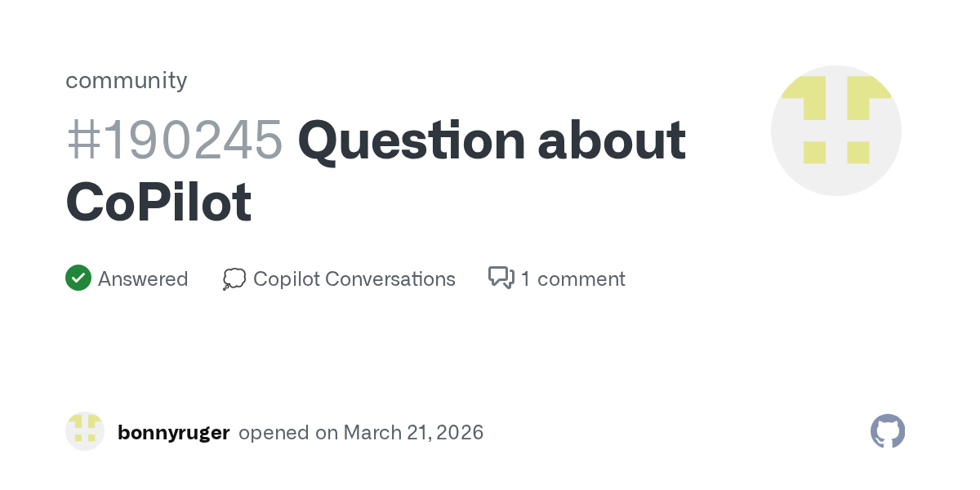
Task: Click the green Answered checkmark icon
Action: click(78, 278)
